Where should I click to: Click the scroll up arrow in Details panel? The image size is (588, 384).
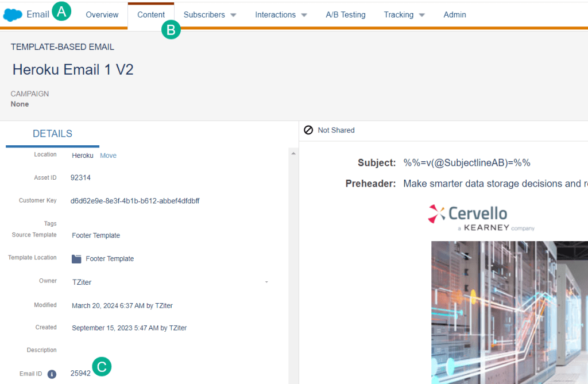[293, 154]
